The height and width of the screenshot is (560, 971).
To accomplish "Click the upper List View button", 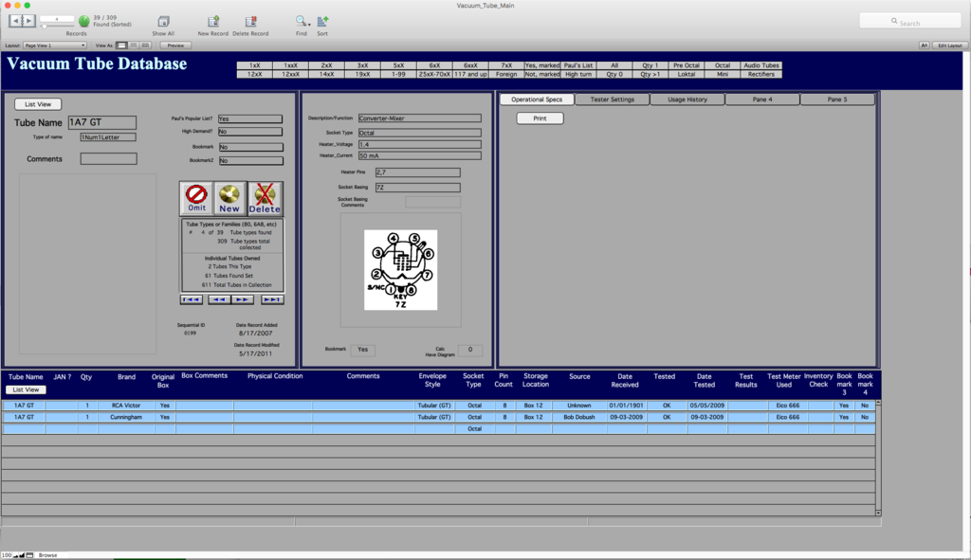I will pos(38,104).
